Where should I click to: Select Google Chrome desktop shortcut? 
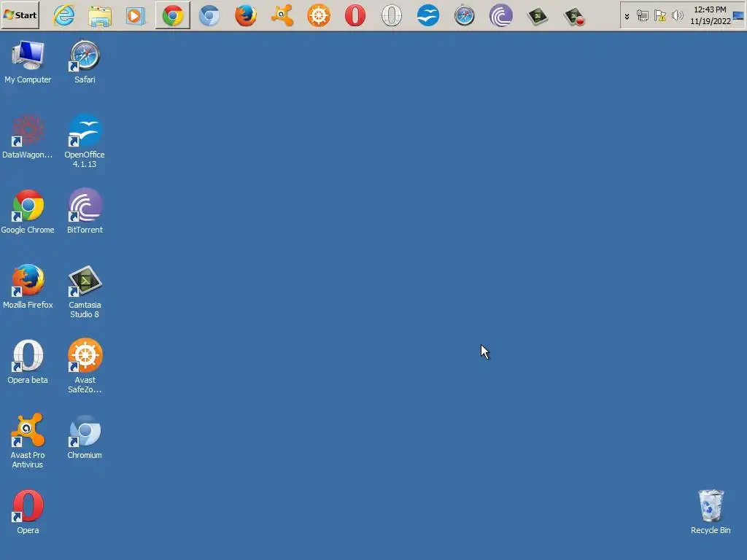pos(28,212)
